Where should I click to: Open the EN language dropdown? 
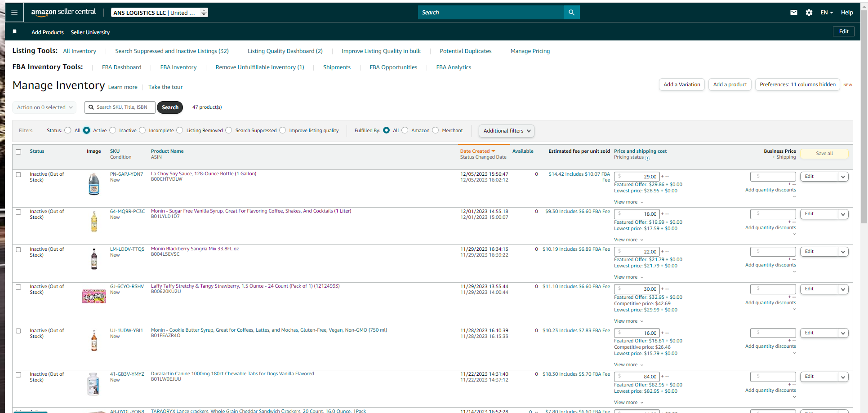pos(827,13)
